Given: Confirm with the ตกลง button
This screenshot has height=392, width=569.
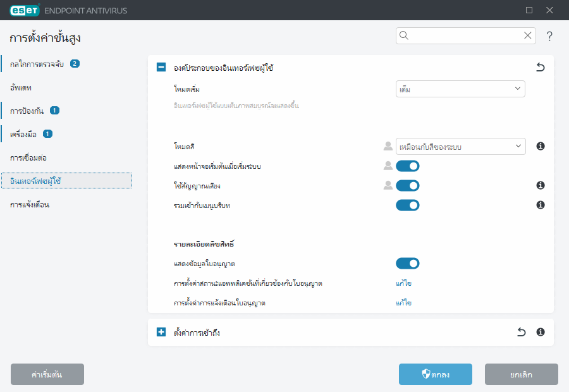Looking at the screenshot, I should coord(436,374).
